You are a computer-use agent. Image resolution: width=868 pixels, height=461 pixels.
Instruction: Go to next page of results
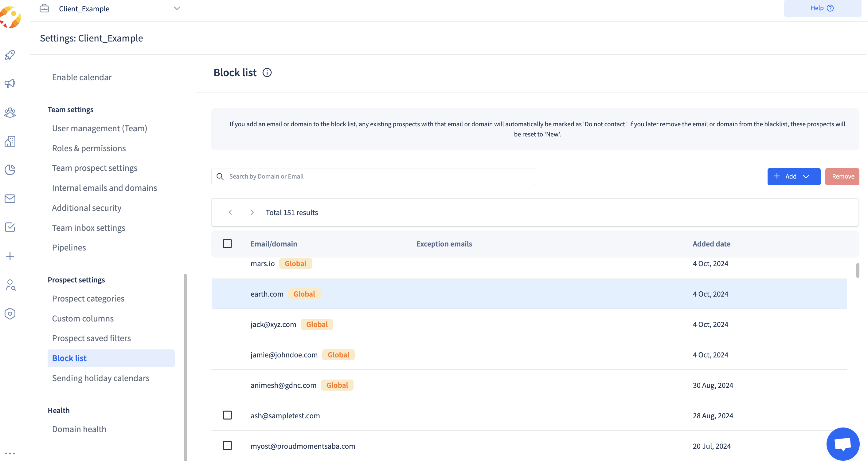coord(252,212)
